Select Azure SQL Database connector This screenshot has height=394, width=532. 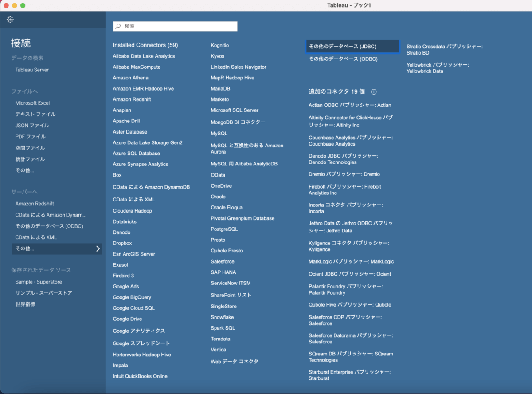[x=136, y=154]
